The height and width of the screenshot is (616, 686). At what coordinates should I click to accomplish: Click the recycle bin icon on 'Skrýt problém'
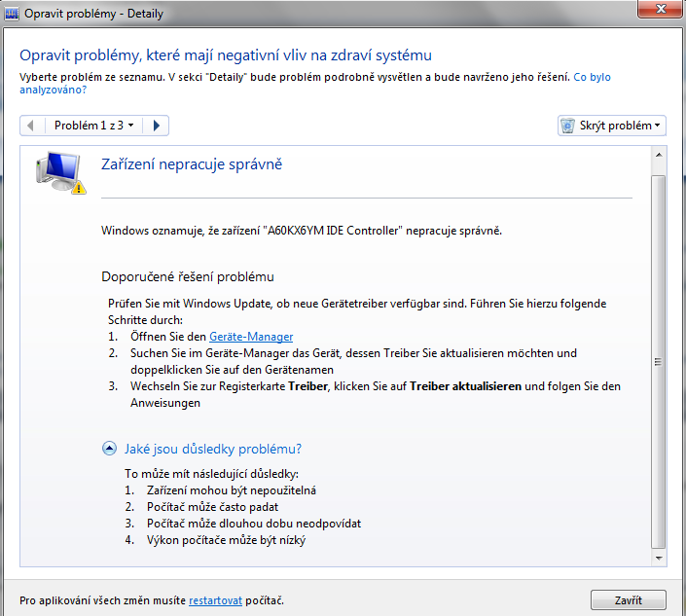567,126
